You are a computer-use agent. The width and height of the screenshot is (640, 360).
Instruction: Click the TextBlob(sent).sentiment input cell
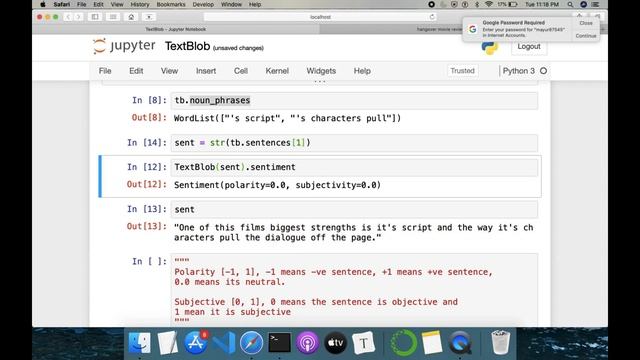[354, 167]
